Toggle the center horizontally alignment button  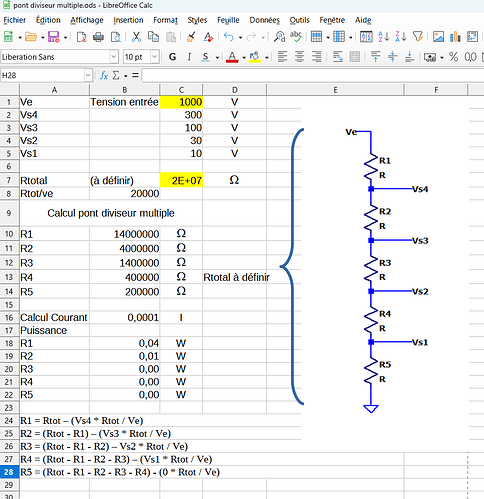299,57
